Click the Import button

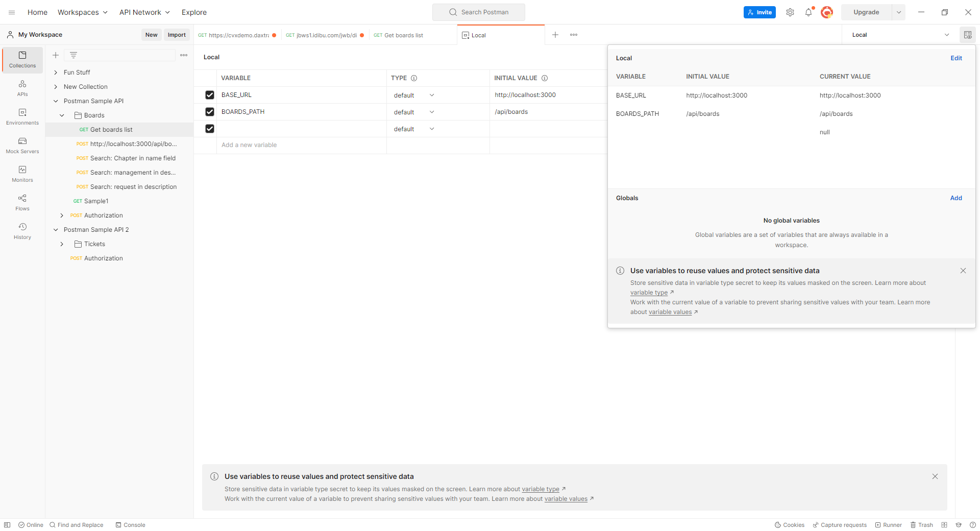(177, 35)
